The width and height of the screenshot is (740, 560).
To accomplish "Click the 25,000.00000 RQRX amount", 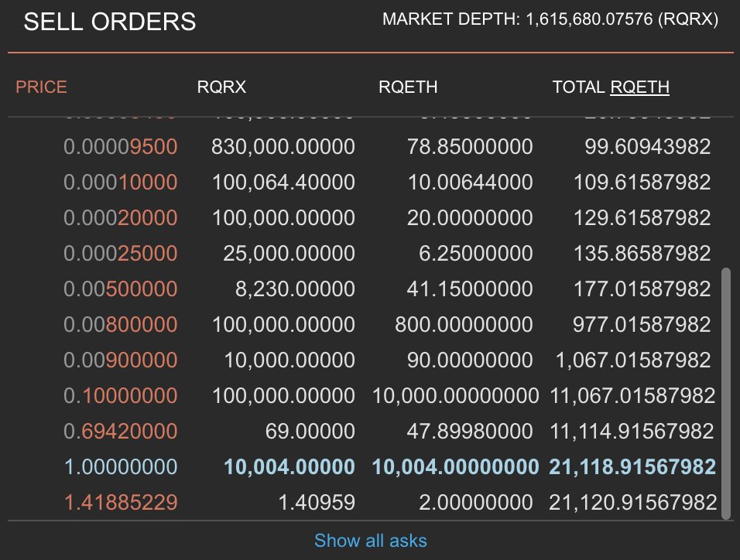I will (289, 254).
